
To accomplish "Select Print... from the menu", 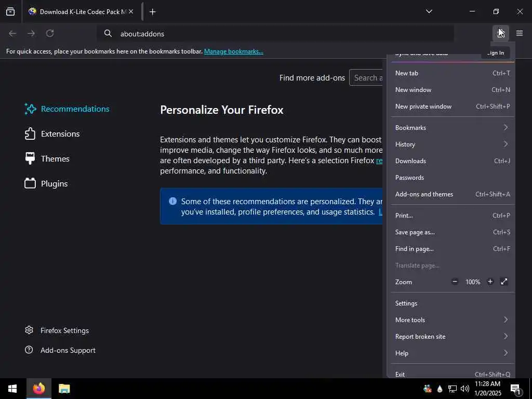I will (453, 216).
